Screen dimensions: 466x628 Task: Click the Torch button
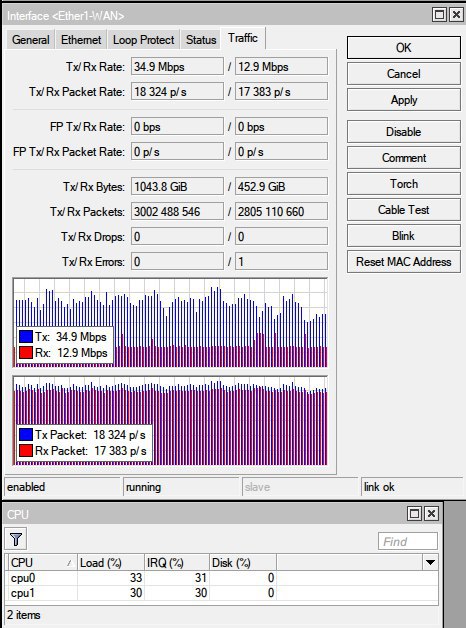click(x=404, y=184)
